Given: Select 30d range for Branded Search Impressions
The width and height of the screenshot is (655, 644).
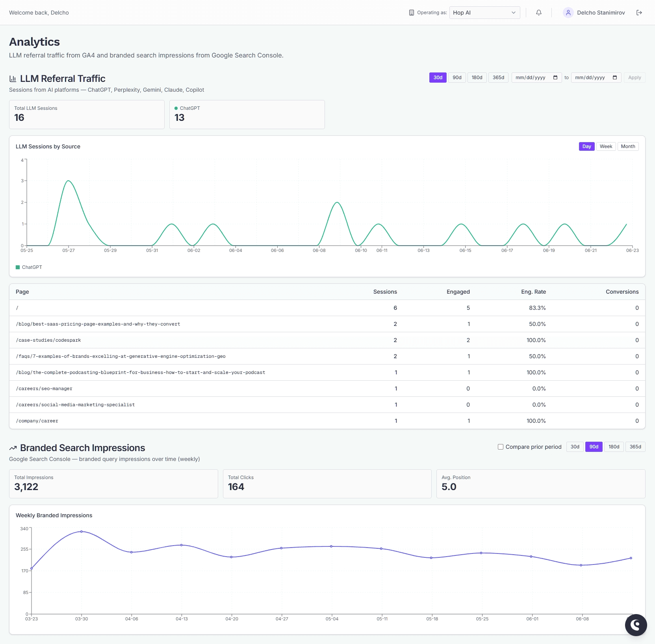Looking at the screenshot, I should click(575, 447).
